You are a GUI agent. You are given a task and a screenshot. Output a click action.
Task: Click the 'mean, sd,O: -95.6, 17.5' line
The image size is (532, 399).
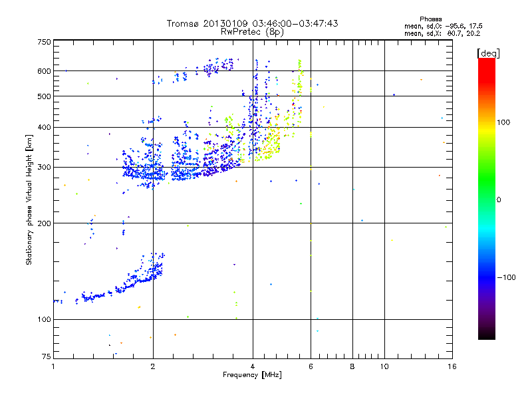tap(443, 26)
